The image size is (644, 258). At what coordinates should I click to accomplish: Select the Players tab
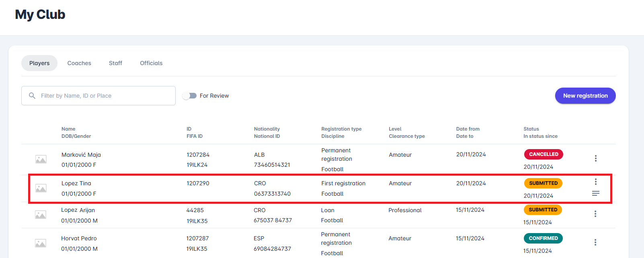(39, 63)
